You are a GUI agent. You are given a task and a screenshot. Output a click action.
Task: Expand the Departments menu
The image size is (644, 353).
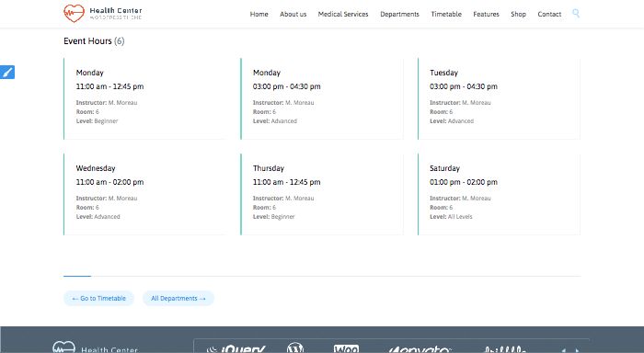(x=399, y=14)
